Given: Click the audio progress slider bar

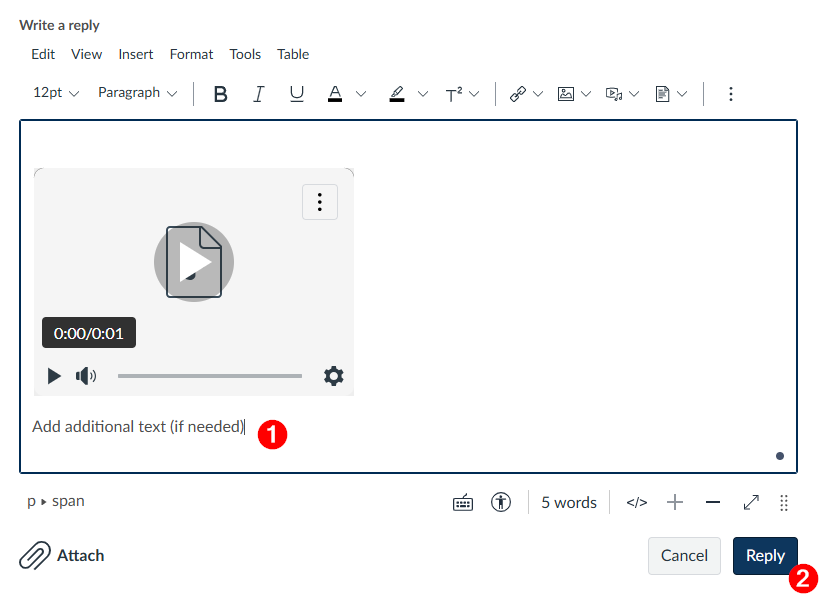Looking at the screenshot, I should click(210, 376).
